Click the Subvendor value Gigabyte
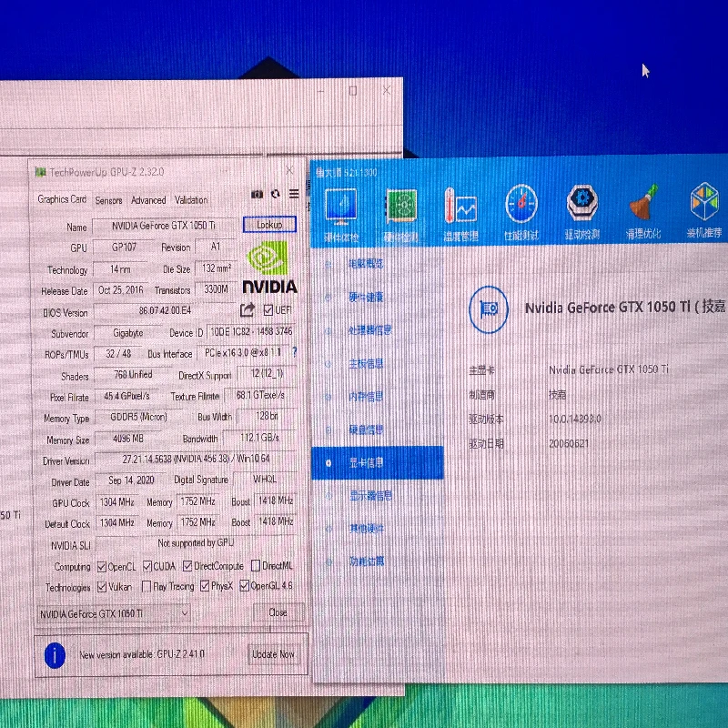This screenshot has height=728, width=728. click(x=127, y=333)
